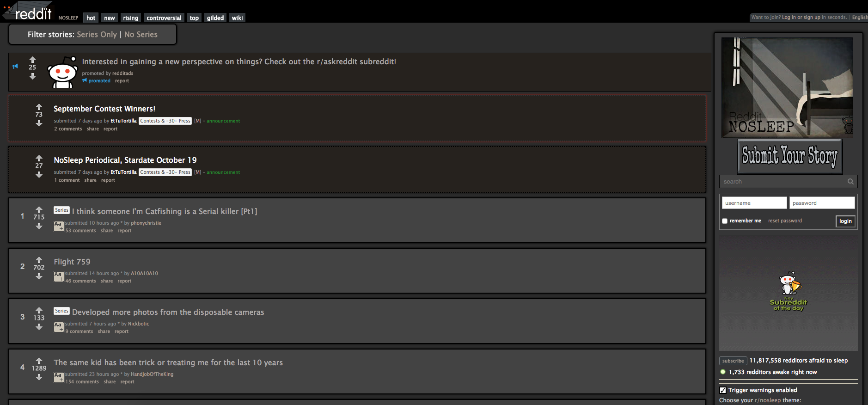Viewport: 868px width, 405px height.
Task: Click the Series flair on disposable cameras story
Action: 61,311
